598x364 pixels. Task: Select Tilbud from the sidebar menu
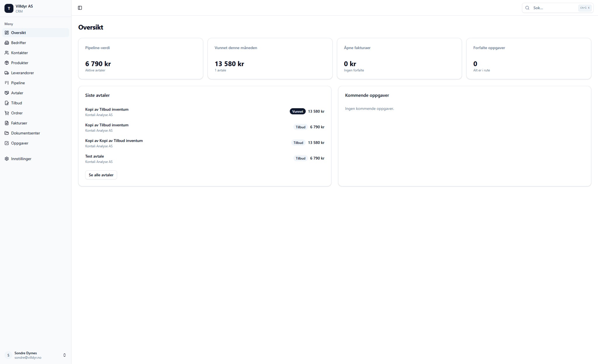pos(16,103)
